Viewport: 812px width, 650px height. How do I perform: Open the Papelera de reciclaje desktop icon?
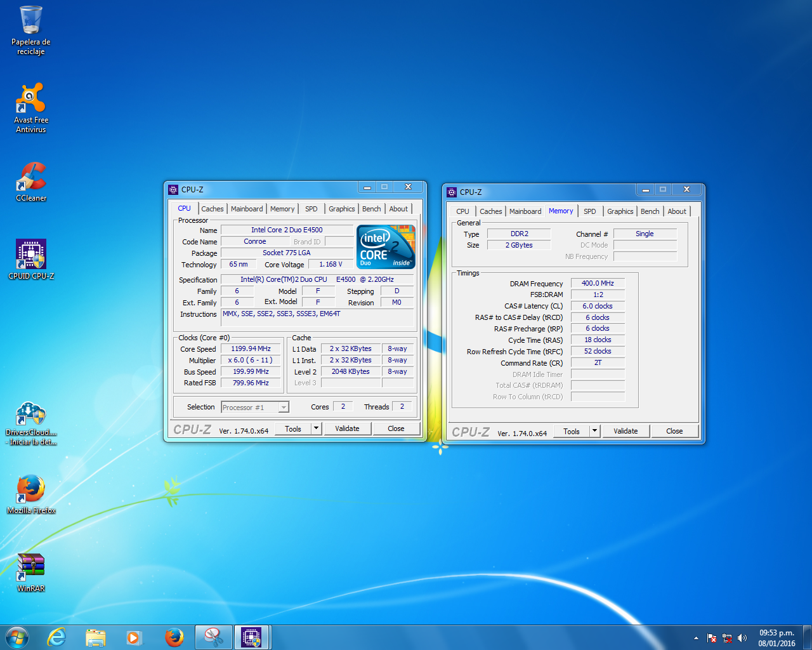click(30, 30)
